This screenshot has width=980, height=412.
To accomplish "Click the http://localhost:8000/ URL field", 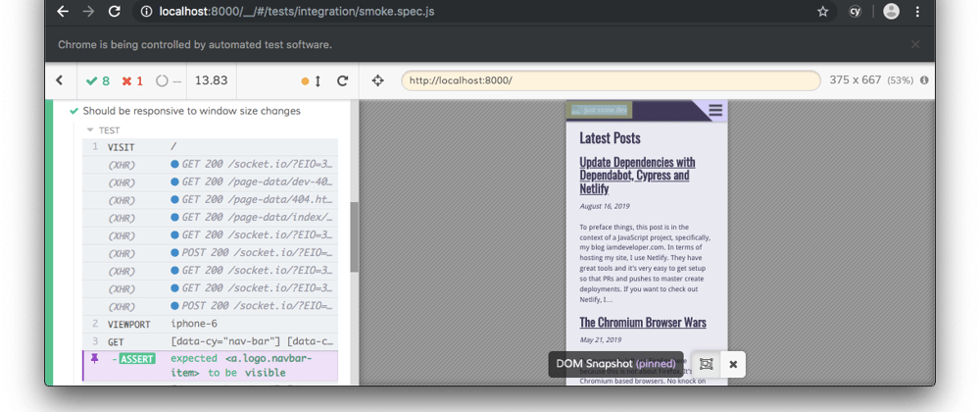I will (611, 80).
